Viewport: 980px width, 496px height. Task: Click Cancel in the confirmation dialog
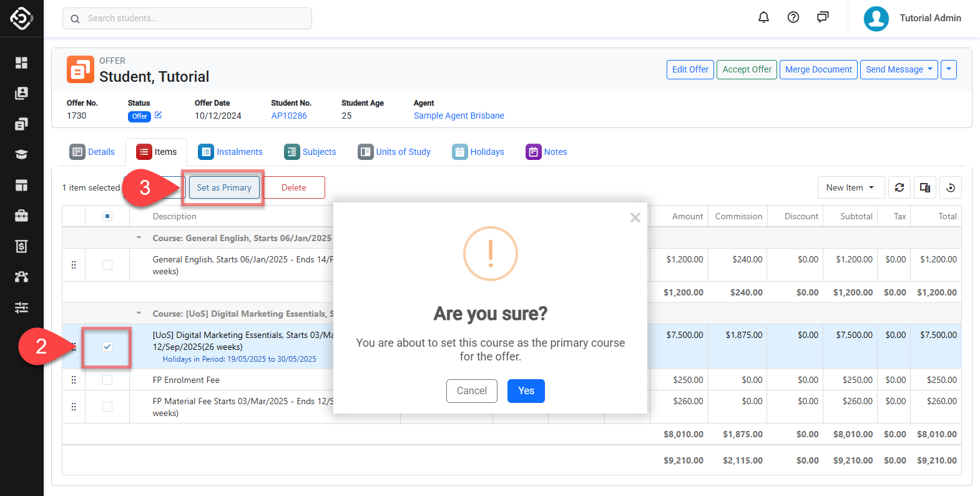tap(471, 391)
